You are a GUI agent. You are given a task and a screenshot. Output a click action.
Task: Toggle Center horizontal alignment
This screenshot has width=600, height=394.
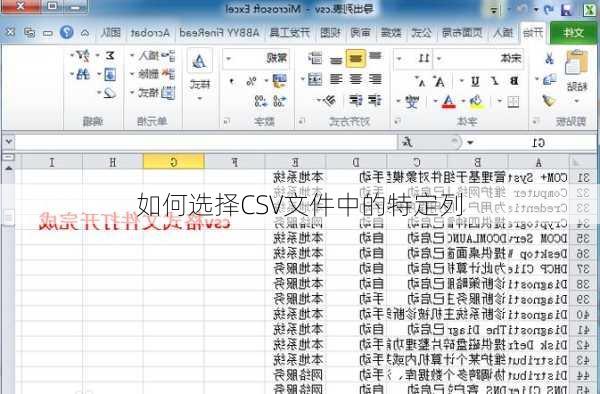(355, 80)
